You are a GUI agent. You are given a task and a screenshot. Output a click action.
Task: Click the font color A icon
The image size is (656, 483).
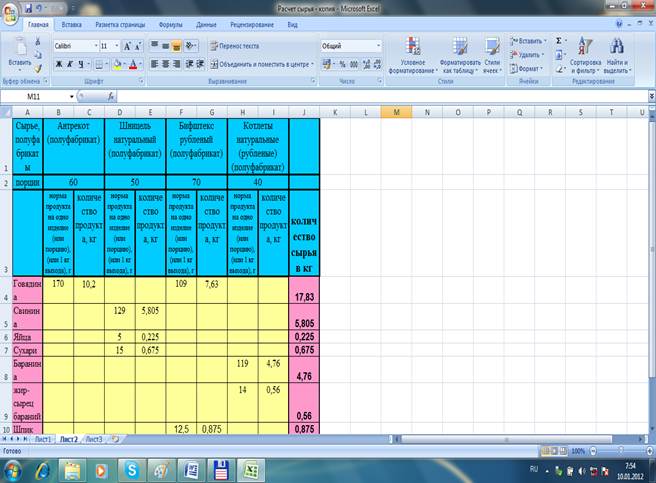pos(133,64)
